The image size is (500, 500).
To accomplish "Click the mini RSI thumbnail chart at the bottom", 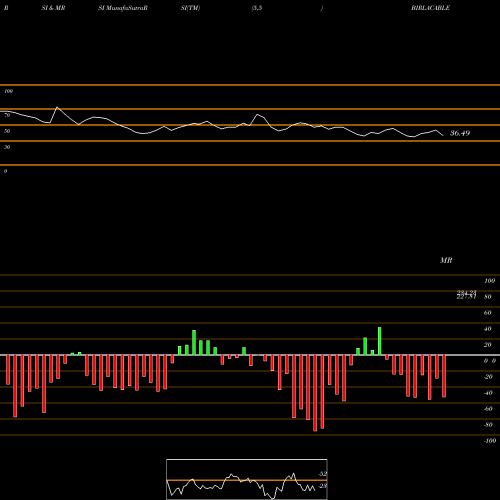I will 247,479.
